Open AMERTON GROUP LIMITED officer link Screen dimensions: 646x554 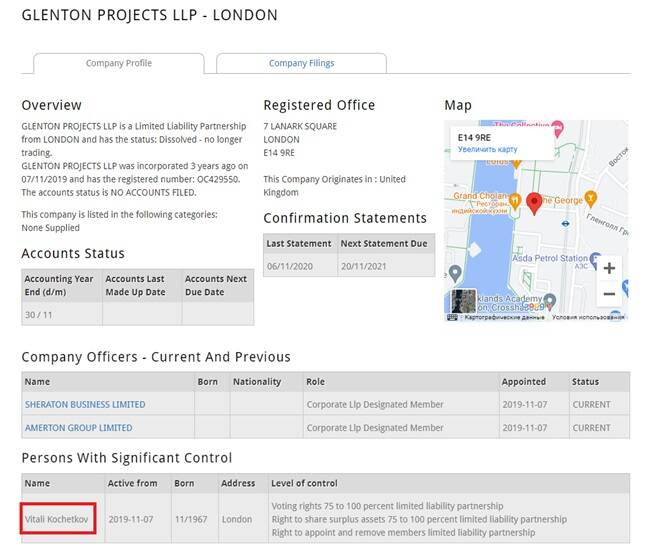[78, 428]
